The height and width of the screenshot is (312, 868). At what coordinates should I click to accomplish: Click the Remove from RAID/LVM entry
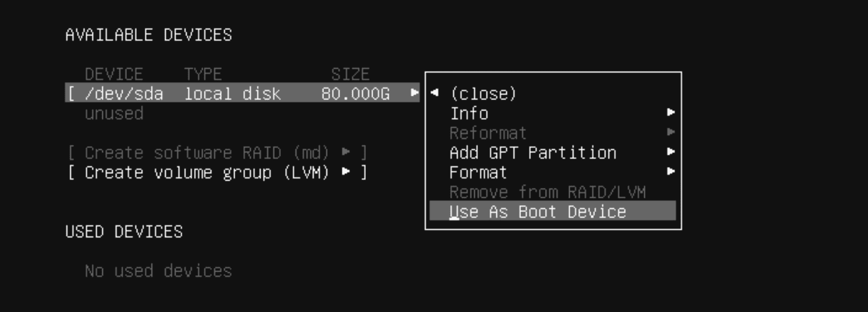(548, 192)
